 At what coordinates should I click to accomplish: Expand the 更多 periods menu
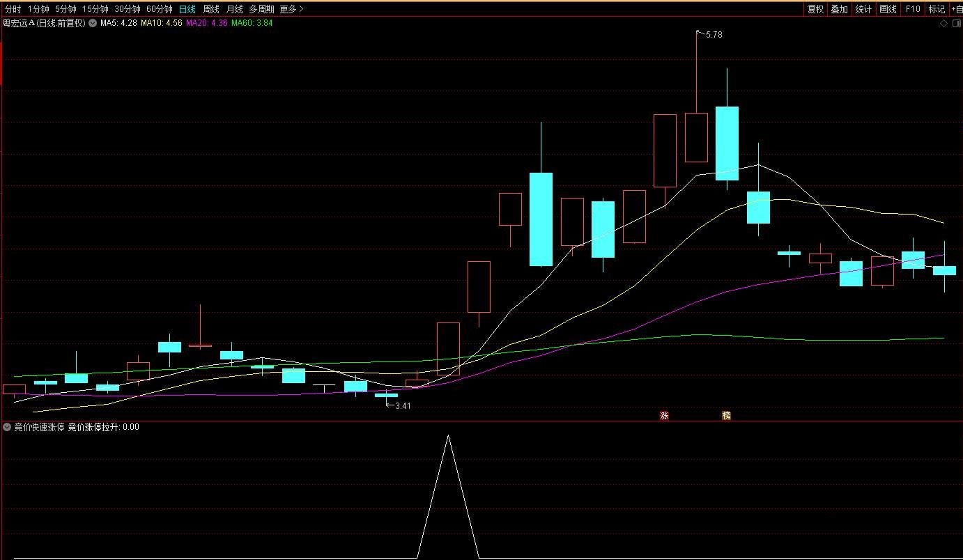[291, 9]
